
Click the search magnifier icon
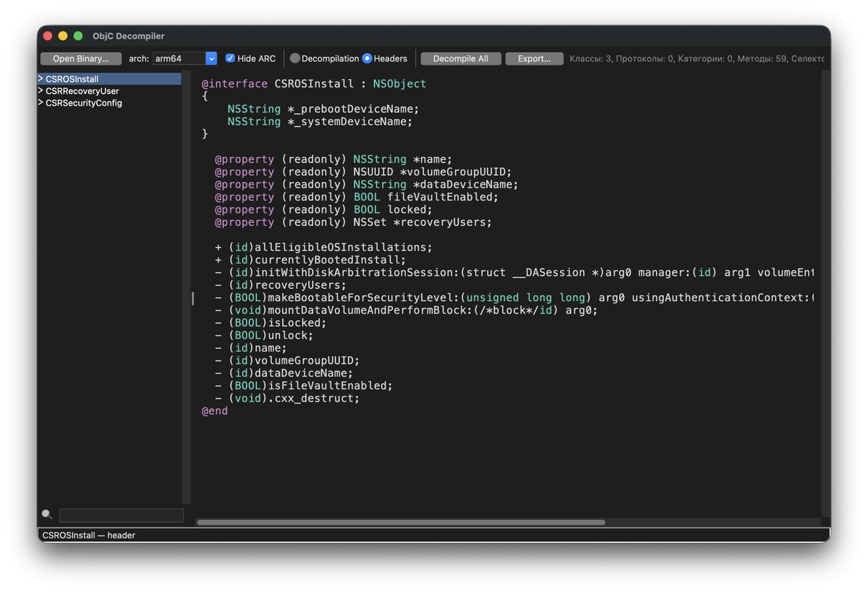tap(47, 515)
